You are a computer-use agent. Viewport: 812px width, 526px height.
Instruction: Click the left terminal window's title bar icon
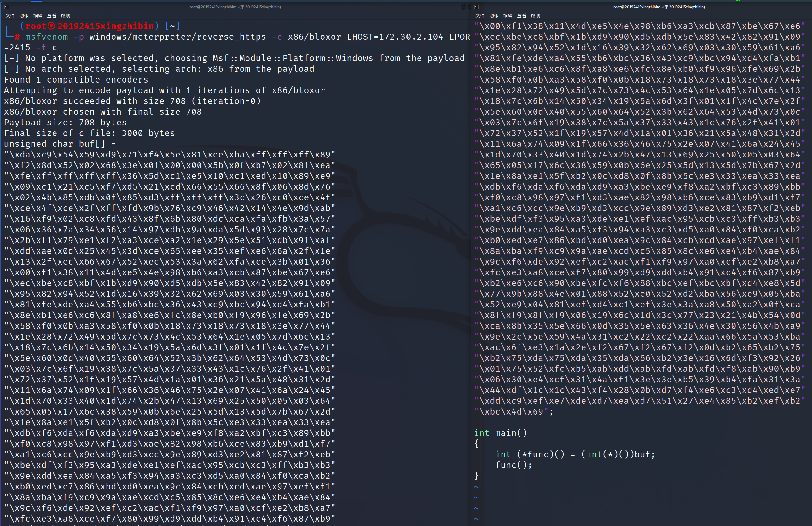(x=7, y=7)
